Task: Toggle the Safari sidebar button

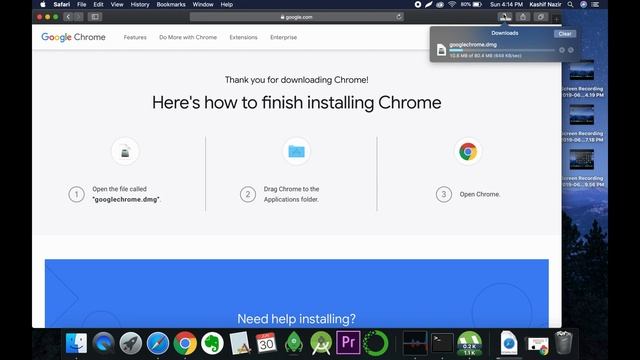Action: tap(95, 17)
